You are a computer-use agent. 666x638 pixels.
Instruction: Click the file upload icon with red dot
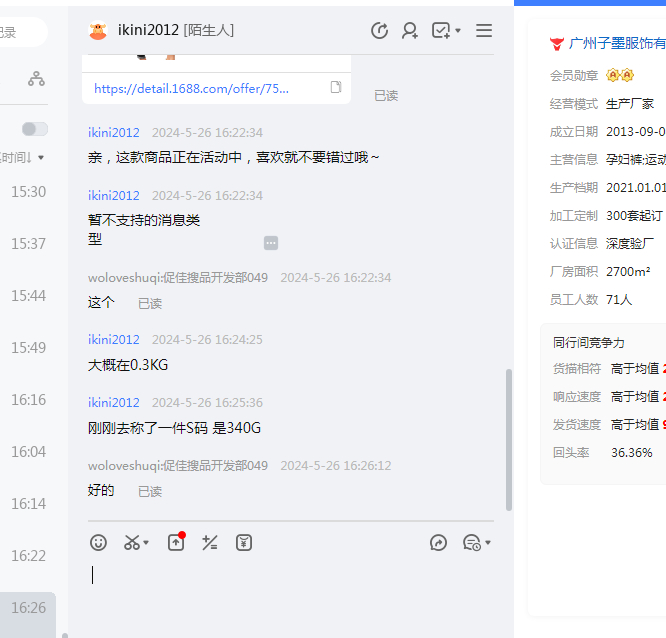pos(176,542)
